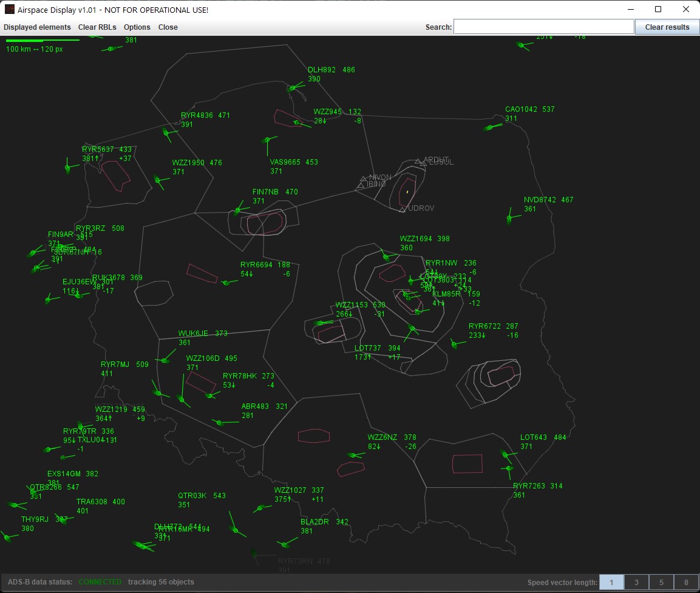Set speed vector length to 3
Viewport: 700px width, 593px height.
[636, 582]
